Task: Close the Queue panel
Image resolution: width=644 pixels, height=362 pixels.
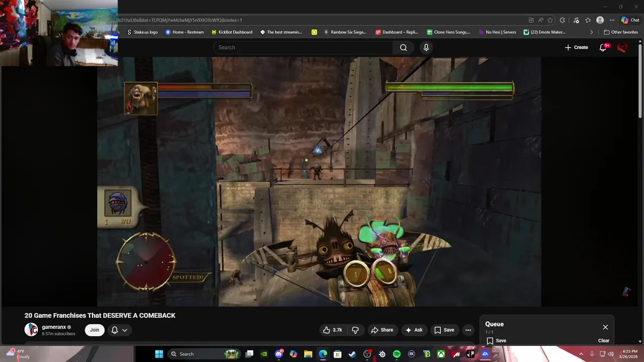Action: click(605, 327)
